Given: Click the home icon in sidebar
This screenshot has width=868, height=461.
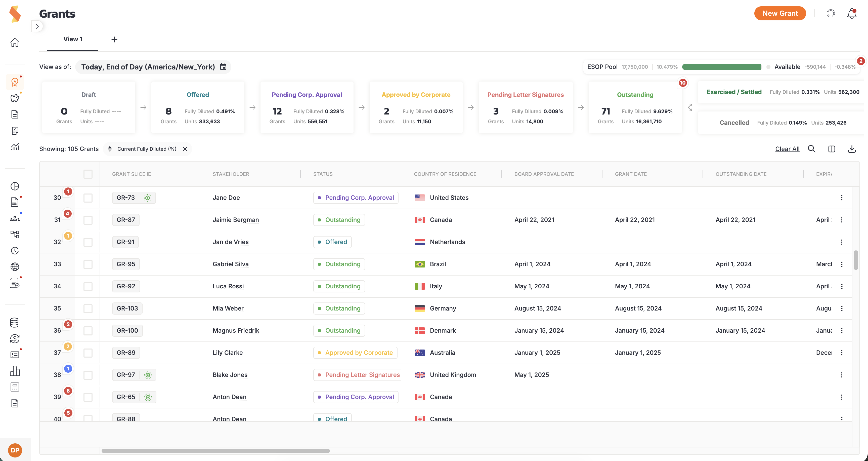Looking at the screenshot, I should 15,43.
